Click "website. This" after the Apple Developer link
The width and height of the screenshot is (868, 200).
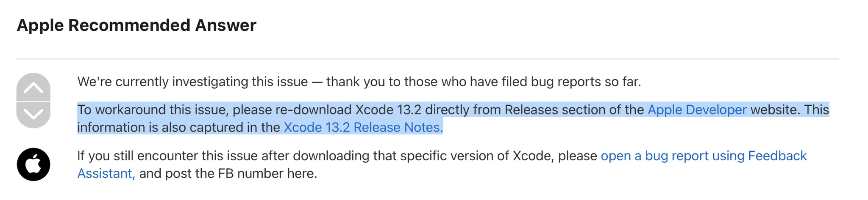coord(789,110)
